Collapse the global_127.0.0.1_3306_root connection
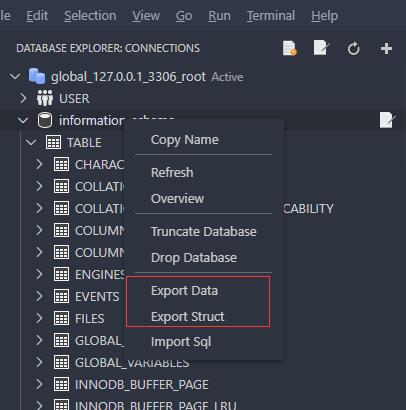 (15, 77)
